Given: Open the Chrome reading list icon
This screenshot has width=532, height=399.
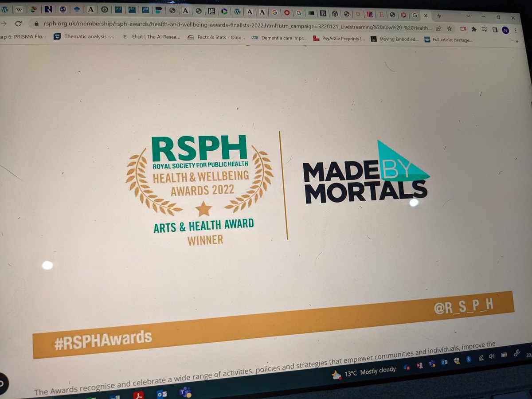Looking at the screenshot, I should pyautogui.click(x=484, y=29).
